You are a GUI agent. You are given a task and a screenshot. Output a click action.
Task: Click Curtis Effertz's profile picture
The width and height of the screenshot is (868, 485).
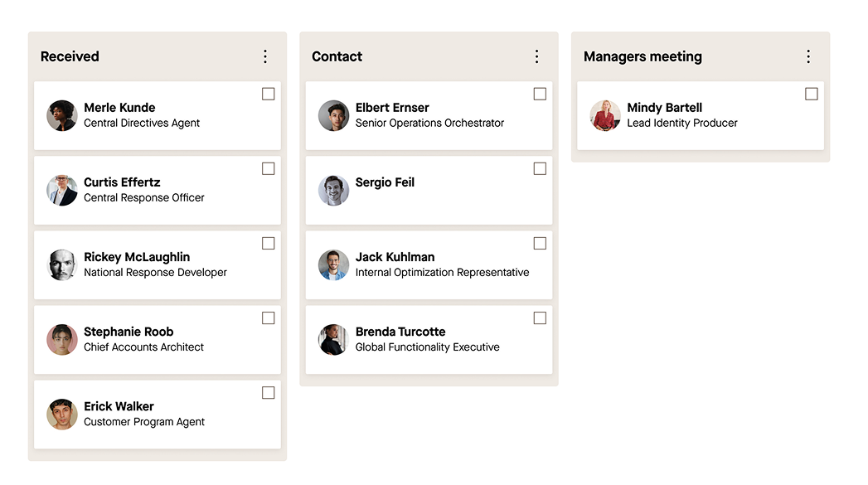pos(62,191)
